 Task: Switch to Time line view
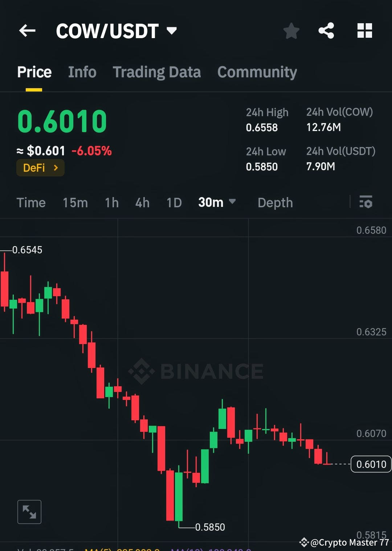[31, 203]
